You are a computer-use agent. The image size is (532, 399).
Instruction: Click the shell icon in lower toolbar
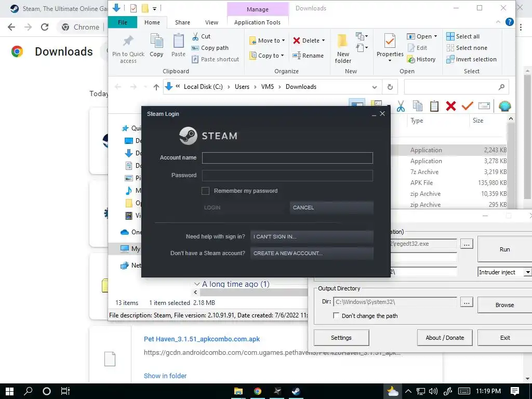(x=504, y=106)
